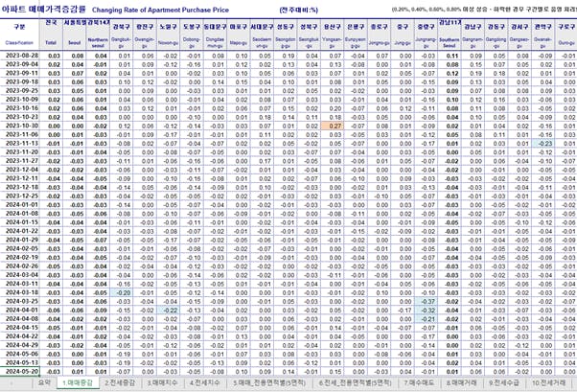Select the 전국 Total column header
The height and width of the screenshot is (392, 577).
pyautogui.click(x=51, y=35)
